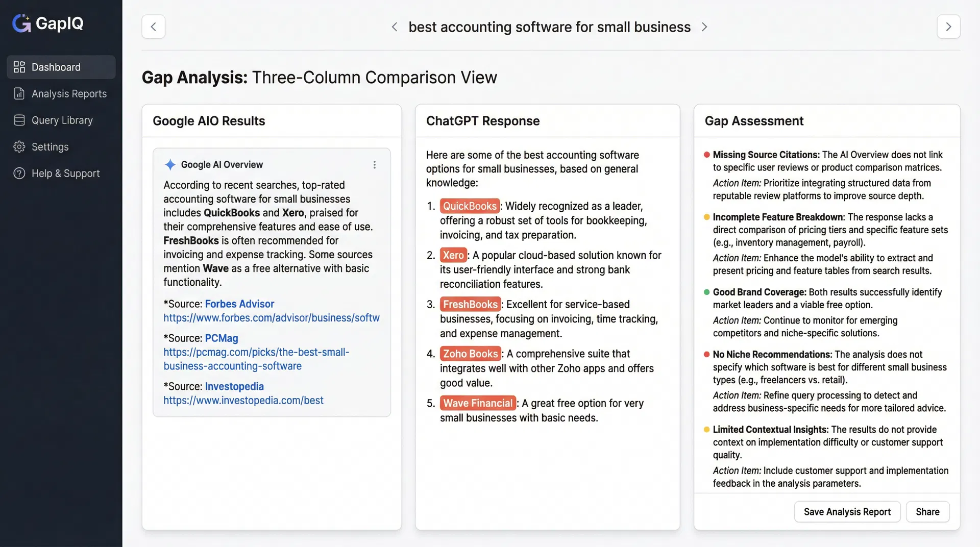Open Help & Support in sidebar
The width and height of the screenshot is (980, 547).
point(61,173)
